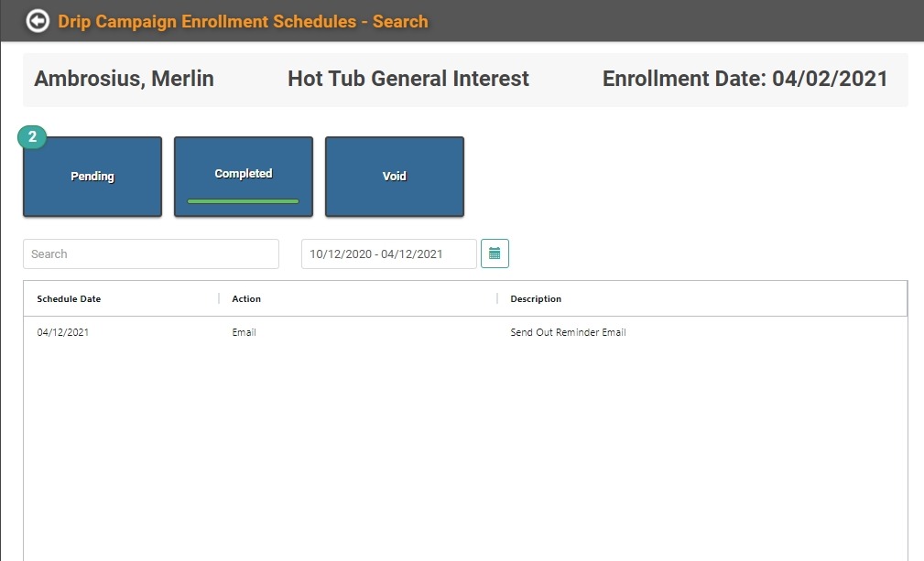Screen dimensions: 924x561
Task: Sort by Description column header
Action: point(536,299)
